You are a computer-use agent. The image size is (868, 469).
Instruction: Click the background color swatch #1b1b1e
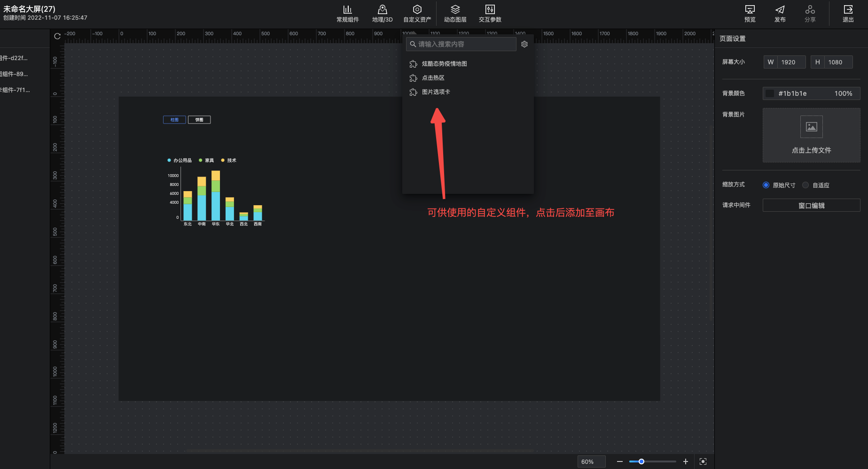(770, 93)
